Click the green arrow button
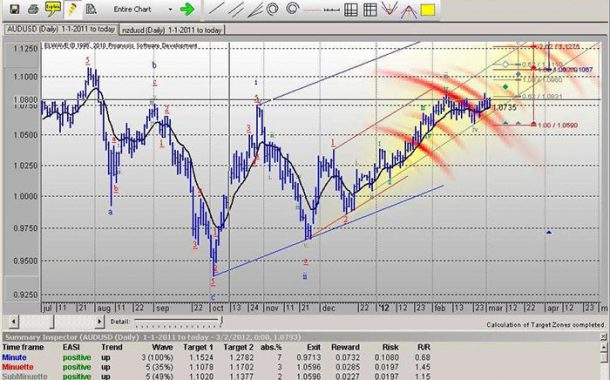 click(188, 9)
